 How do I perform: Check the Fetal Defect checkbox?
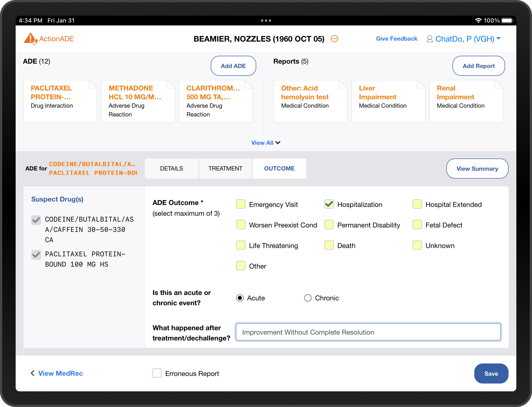point(417,225)
